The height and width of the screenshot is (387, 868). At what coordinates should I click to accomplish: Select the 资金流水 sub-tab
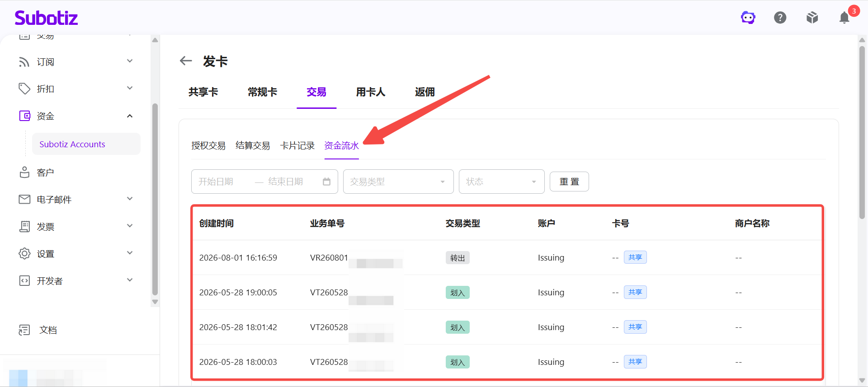coord(341,145)
